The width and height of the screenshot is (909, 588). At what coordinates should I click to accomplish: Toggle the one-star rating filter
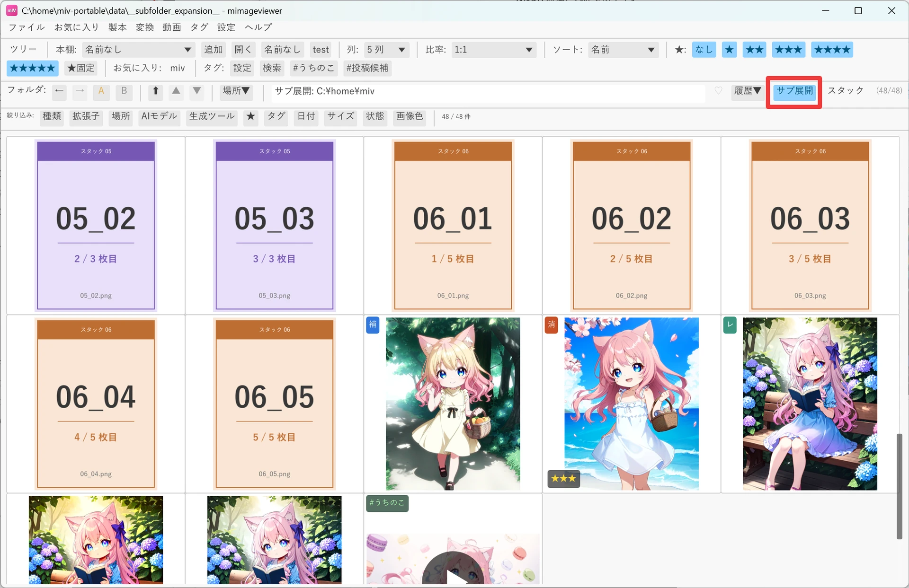(x=730, y=50)
